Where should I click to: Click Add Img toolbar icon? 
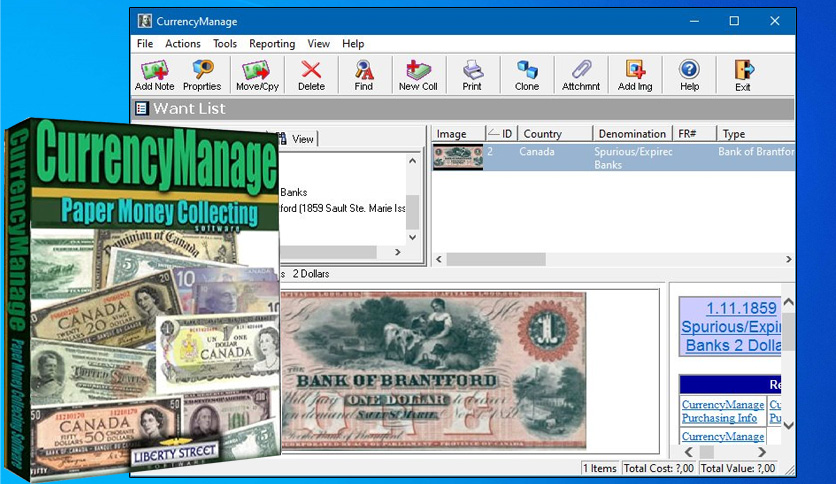pyautogui.click(x=635, y=75)
